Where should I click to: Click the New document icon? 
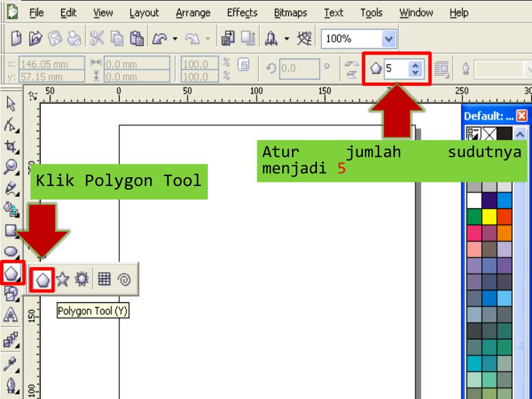pyautogui.click(x=16, y=38)
